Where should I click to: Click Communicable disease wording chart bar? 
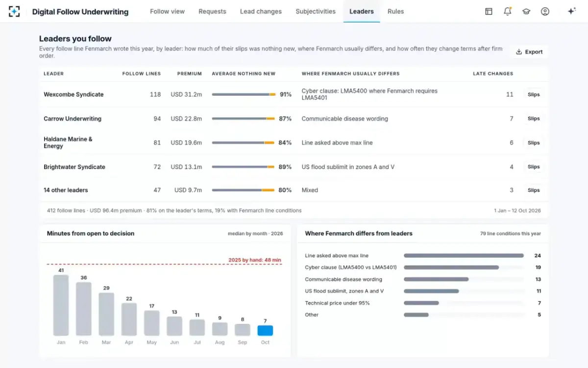point(436,279)
